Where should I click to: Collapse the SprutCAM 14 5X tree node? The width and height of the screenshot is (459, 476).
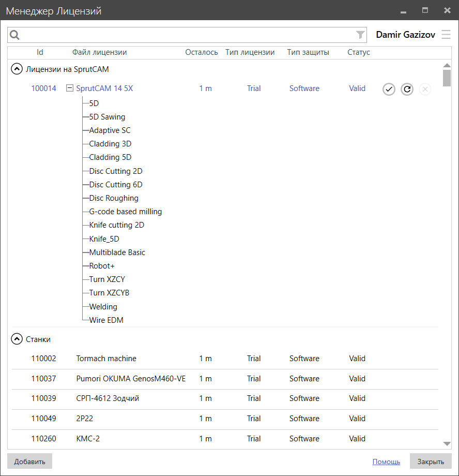pos(70,88)
